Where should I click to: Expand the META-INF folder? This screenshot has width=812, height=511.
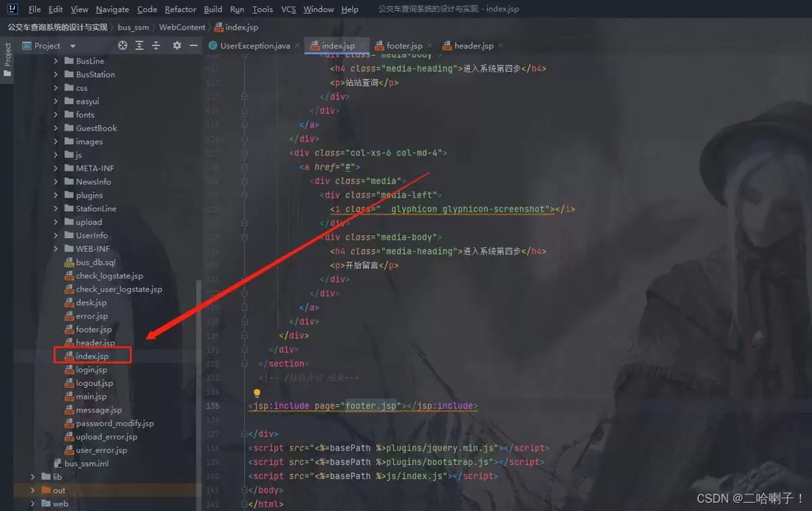click(55, 169)
